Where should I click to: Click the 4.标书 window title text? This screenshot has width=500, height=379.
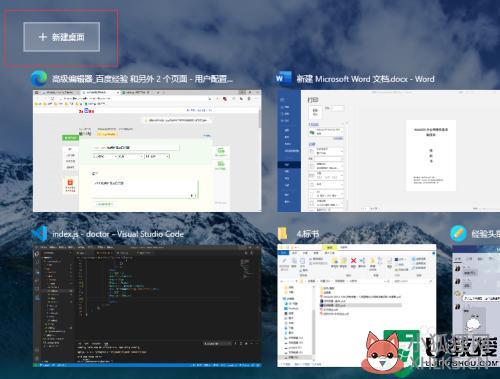[x=308, y=234]
